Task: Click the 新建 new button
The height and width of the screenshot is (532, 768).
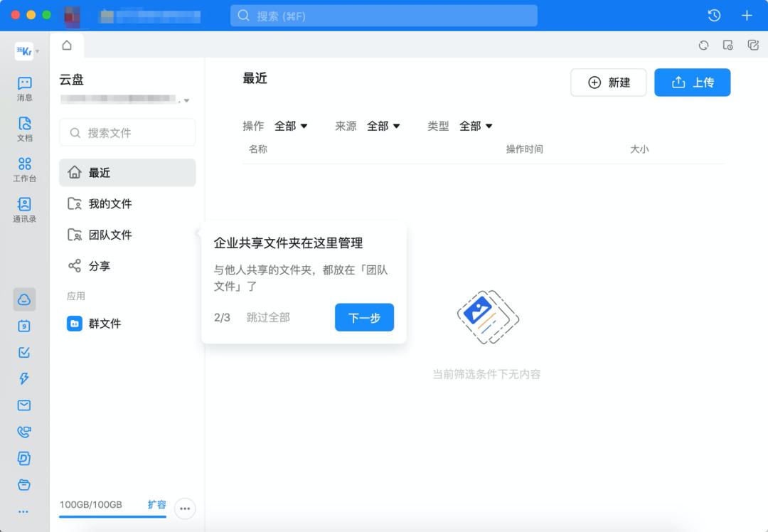Action: pyautogui.click(x=608, y=83)
